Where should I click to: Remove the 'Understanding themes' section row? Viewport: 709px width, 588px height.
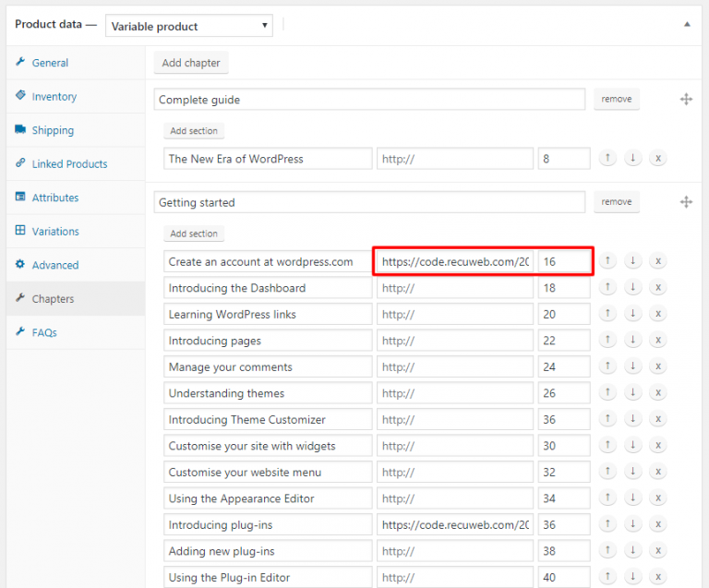pyautogui.click(x=657, y=393)
